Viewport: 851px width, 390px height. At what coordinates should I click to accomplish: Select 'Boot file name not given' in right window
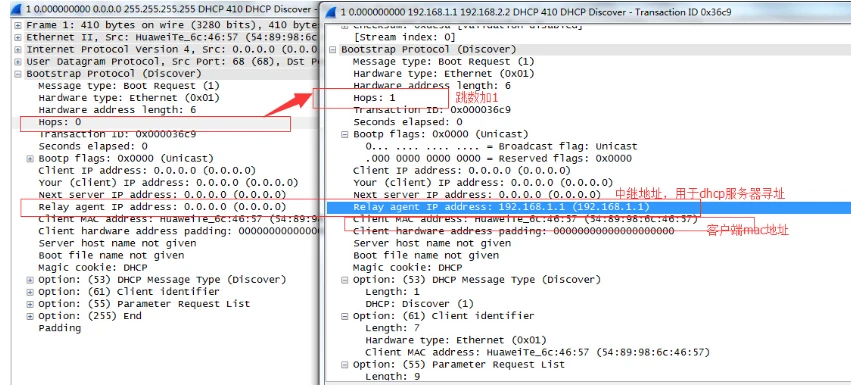(x=426, y=255)
